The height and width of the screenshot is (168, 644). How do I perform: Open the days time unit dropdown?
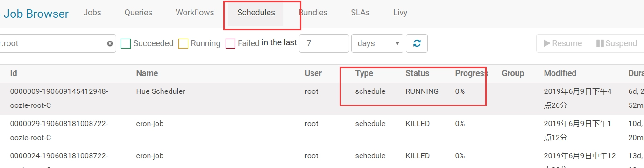(x=377, y=43)
